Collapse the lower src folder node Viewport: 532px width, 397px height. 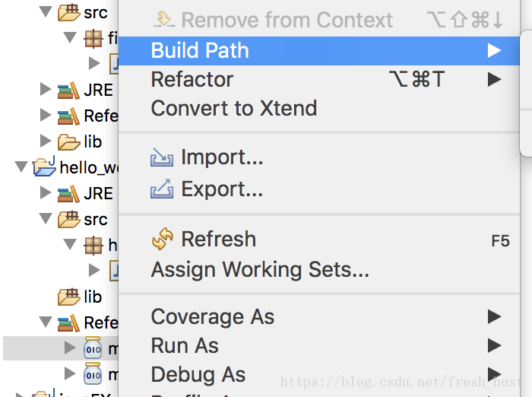click(46, 220)
